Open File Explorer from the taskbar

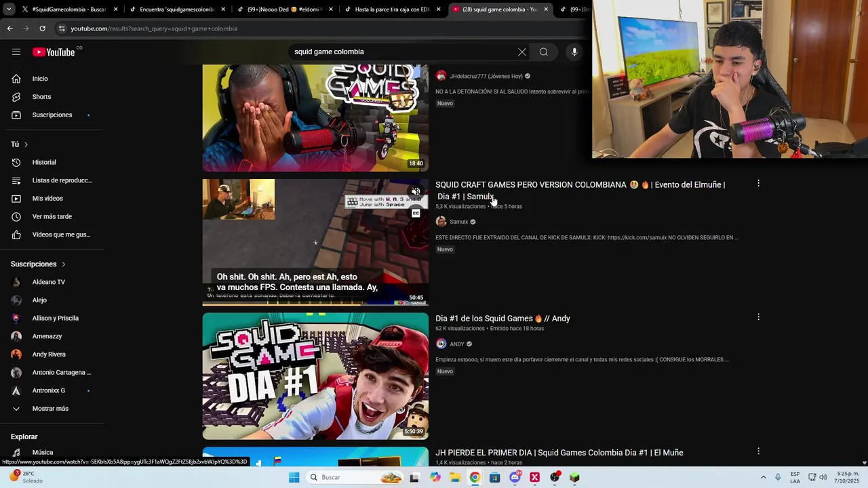tap(455, 477)
